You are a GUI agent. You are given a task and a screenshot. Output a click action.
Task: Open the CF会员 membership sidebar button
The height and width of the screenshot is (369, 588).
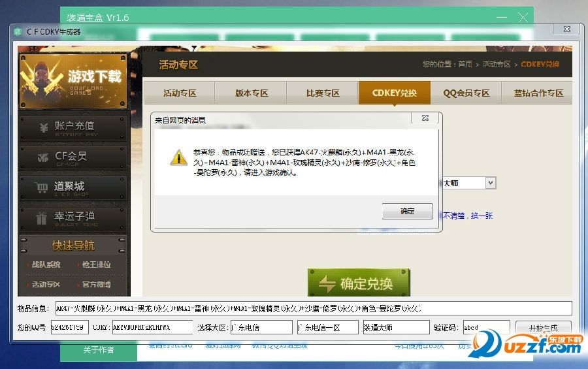click(73, 158)
